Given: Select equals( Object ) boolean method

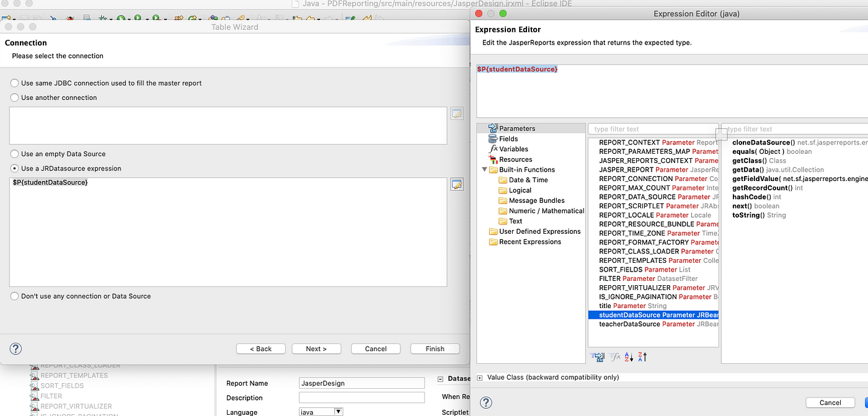Looking at the screenshot, I should click(x=772, y=151).
